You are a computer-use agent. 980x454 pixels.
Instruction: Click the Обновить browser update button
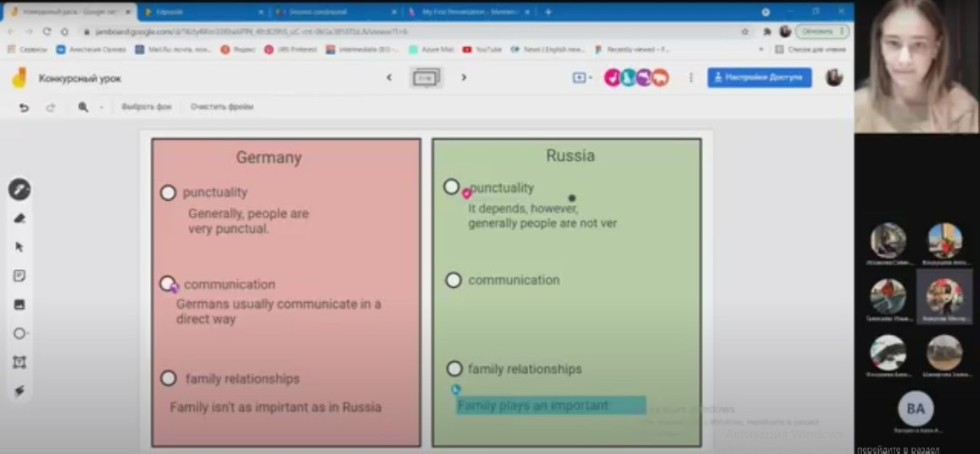[x=822, y=31]
